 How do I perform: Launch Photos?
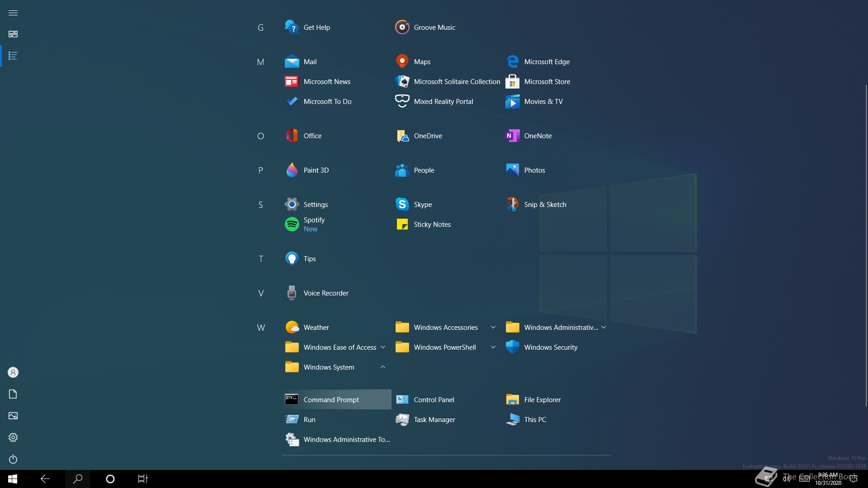pyautogui.click(x=557, y=170)
